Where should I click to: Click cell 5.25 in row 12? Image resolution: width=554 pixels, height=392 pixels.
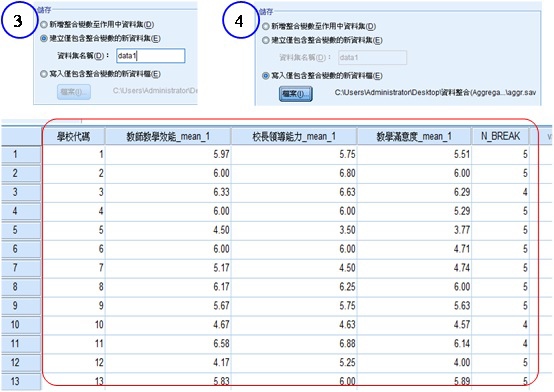tap(294, 362)
